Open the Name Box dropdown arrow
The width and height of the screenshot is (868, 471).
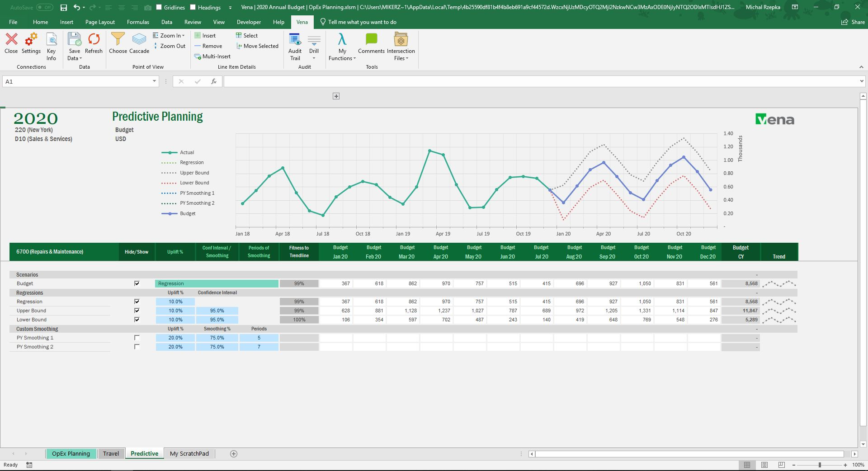(x=154, y=81)
